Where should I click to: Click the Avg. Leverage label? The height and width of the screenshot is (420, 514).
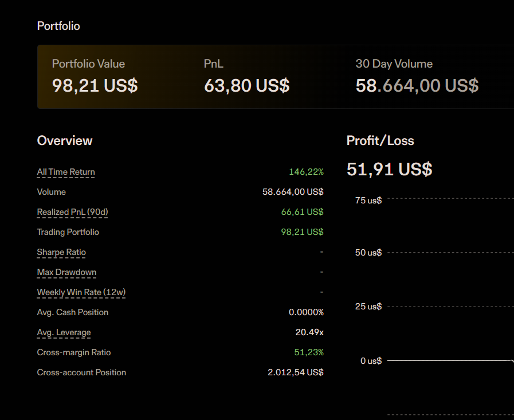[x=64, y=332]
